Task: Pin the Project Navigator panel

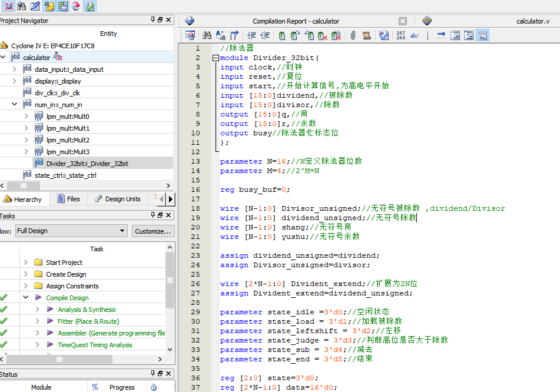Action: pos(153,19)
